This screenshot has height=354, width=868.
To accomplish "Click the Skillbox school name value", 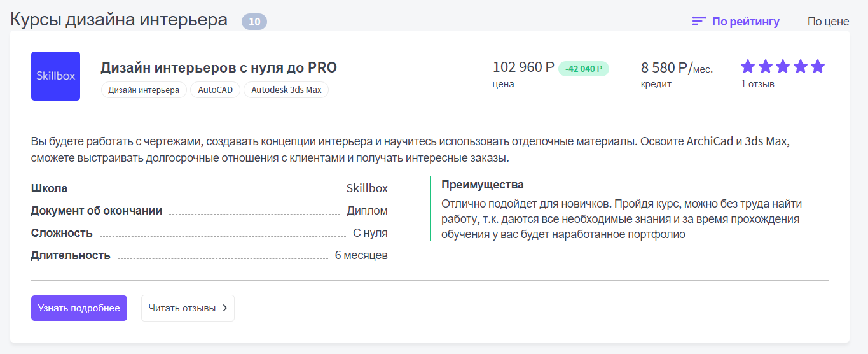I will click(367, 188).
